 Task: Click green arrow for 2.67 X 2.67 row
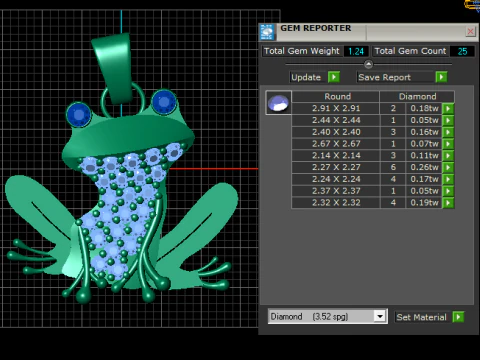448,144
